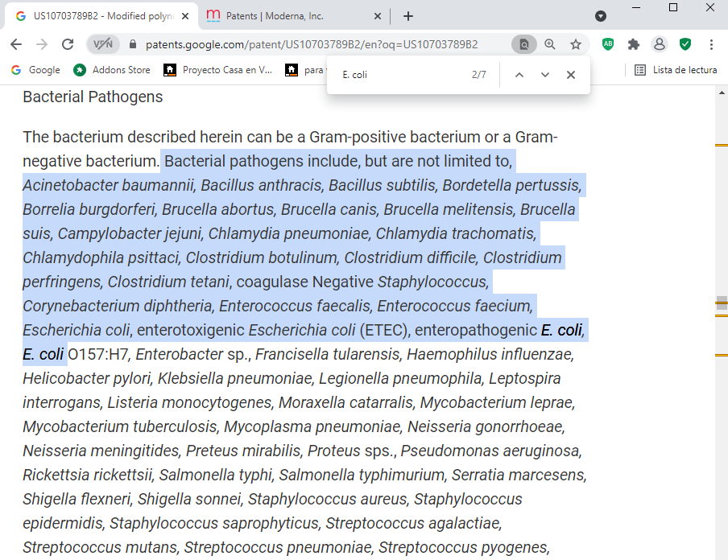This screenshot has height=560, width=728.
Task: Click the find-in-page icon in address bar
Action: (524, 44)
